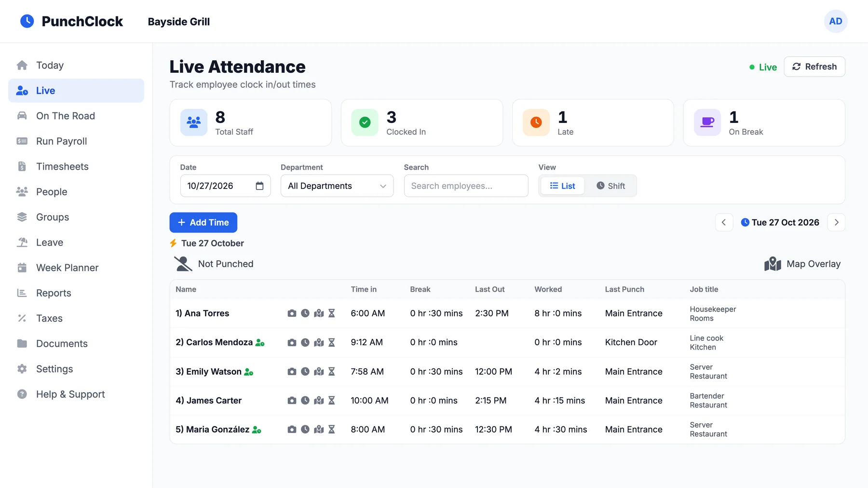Open the AD user avatar menu
Image resolution: width=868 pixels, height=488 pixels.
tap(836, 21)
